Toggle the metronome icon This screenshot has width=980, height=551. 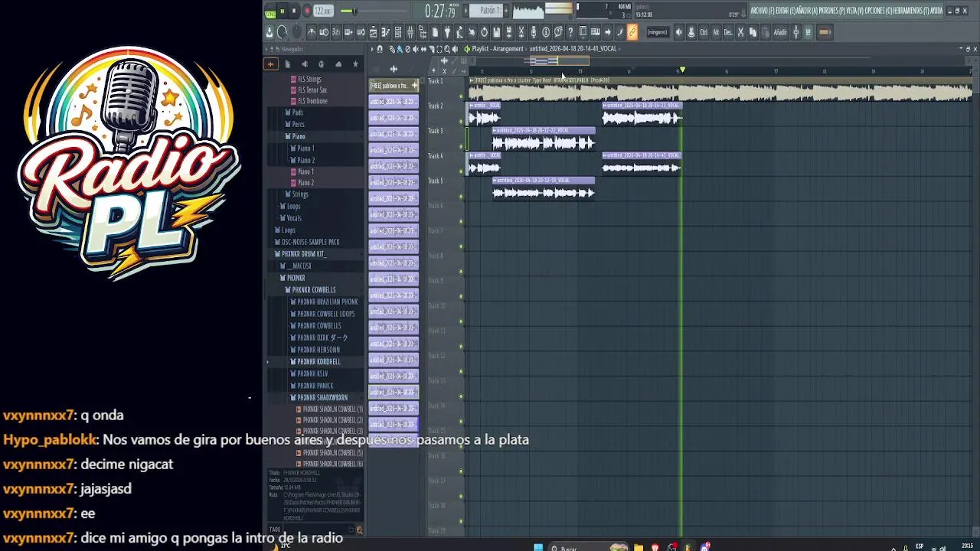[x=312, y=31]
